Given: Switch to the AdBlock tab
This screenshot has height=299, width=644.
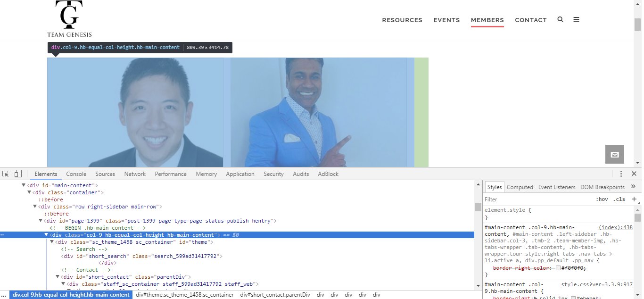Looking at the screenshot, I should coord(328,174).
